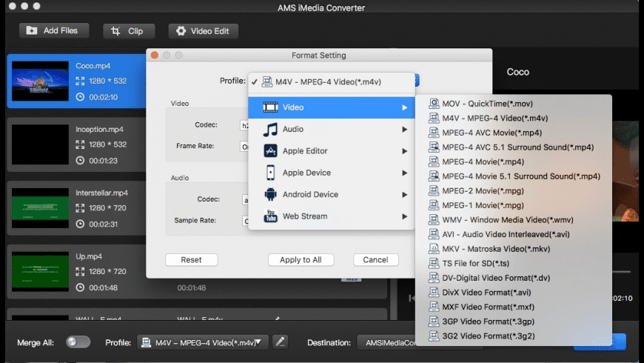Click the video Codec field in Format Setting
Image resolution: width=644 pixels, height=363 pixels.
244,125
